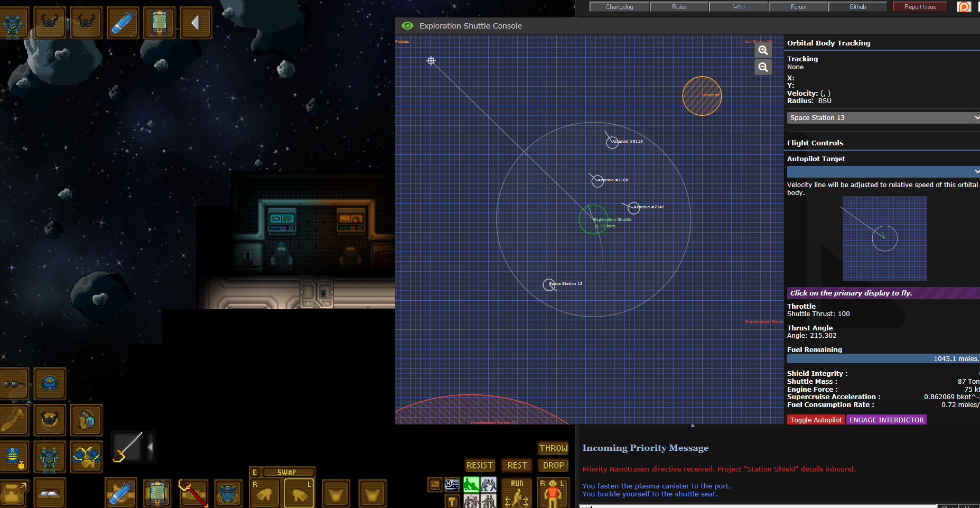The image size is (980, 508).
Task: Click the blue gloves inventory slot
Action: pos(86,457)
